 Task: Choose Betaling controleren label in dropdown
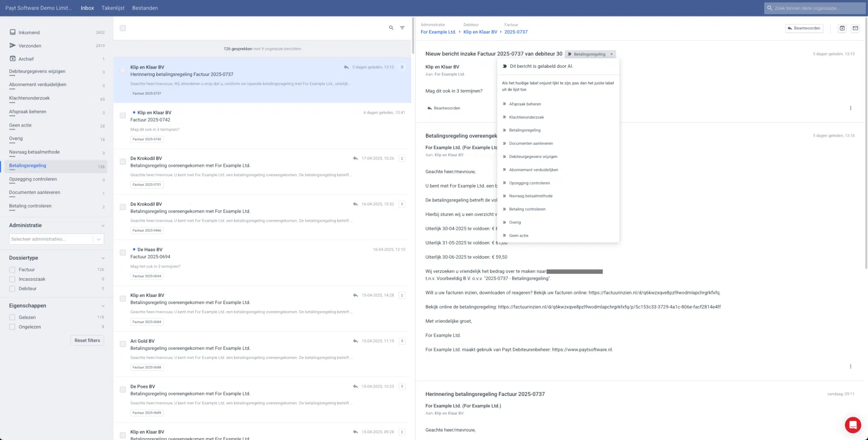pos(527,209)
